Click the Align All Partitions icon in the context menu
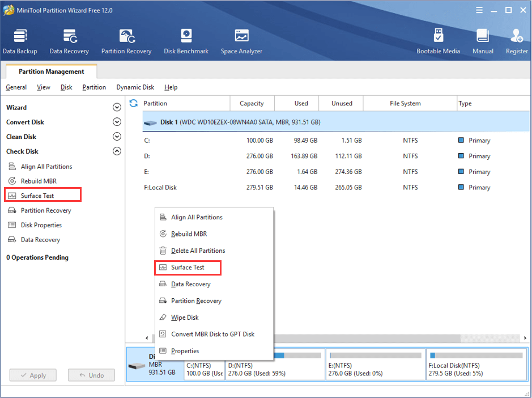 (x=163, y=217)
